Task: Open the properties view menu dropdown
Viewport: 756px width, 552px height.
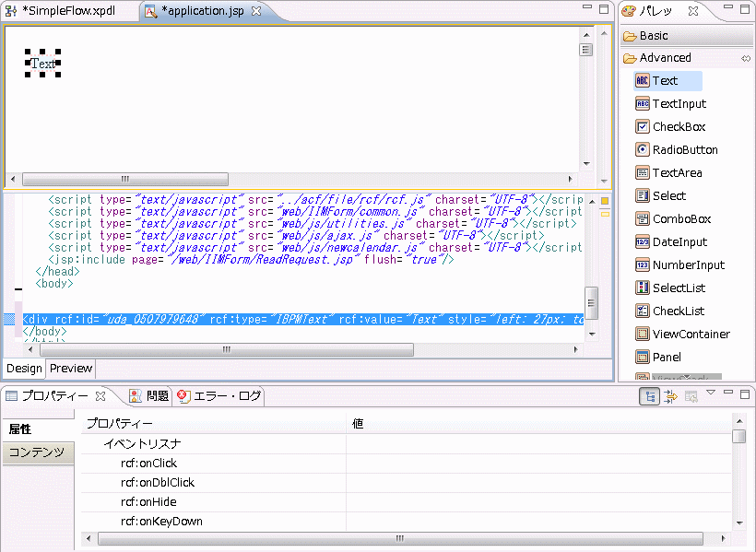Action: [711, 394]
